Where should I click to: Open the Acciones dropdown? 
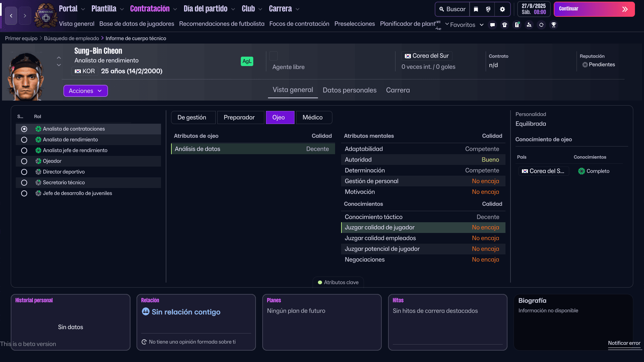point(86,91)
